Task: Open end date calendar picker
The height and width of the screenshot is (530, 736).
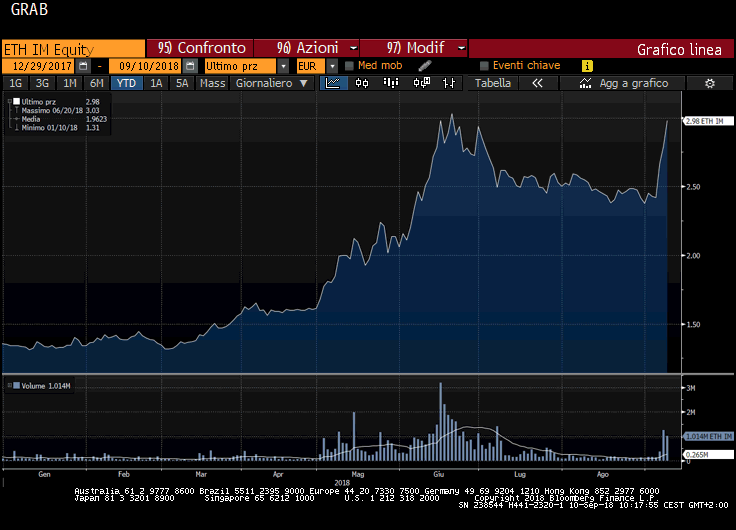Action: tap(190, 66)
